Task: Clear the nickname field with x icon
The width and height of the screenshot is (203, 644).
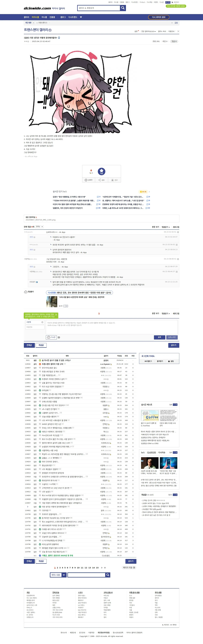Action: (42, 322)
